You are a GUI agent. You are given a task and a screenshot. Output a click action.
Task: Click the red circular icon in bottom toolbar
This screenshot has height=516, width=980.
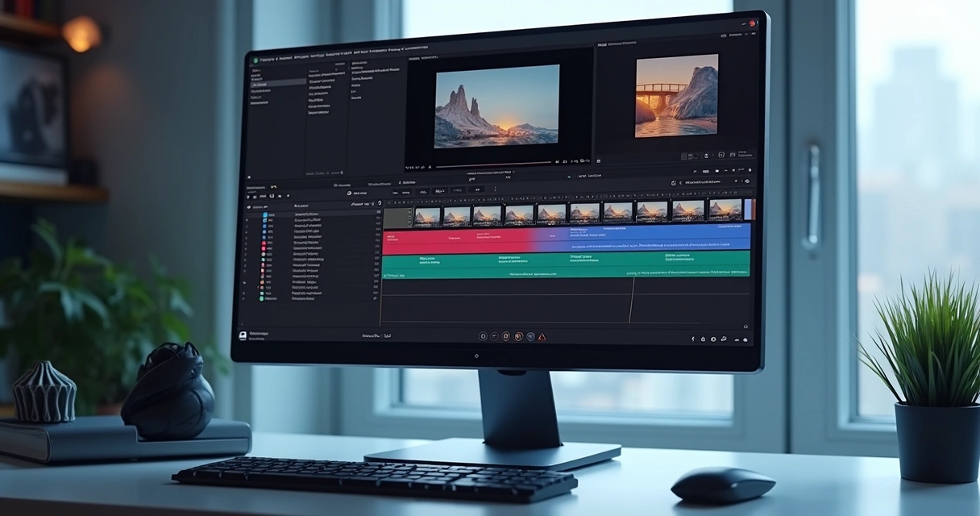coord(518,336)
